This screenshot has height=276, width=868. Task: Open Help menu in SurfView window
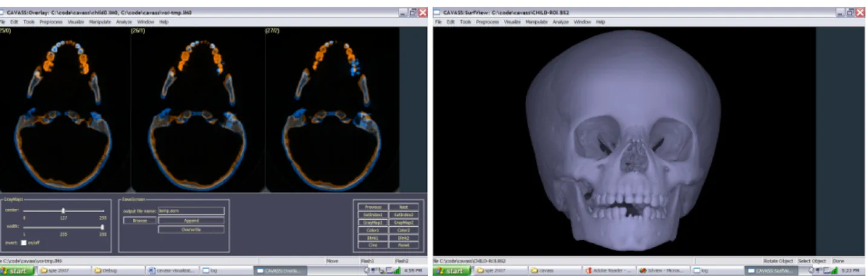(x=601, y=22)
